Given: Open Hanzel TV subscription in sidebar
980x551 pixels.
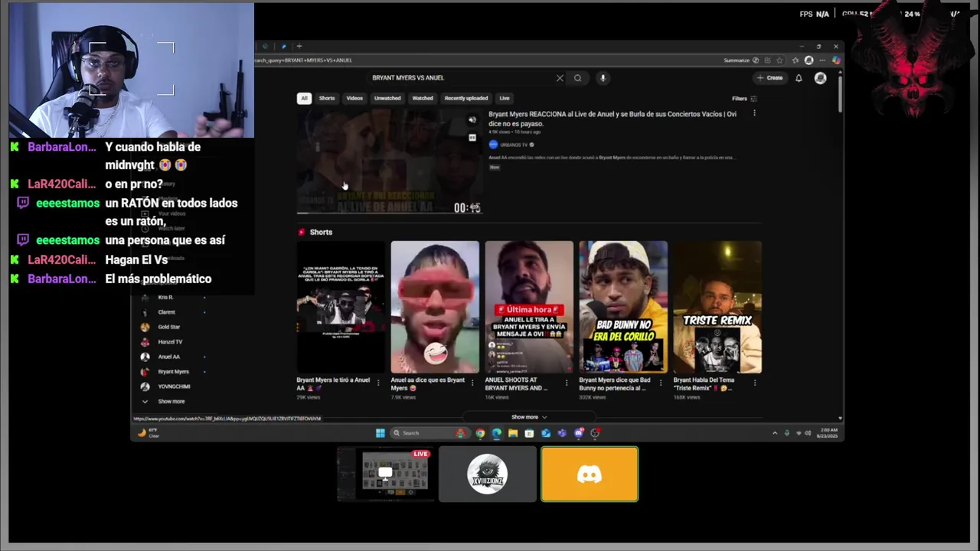Looking at the screenshot, I should click(x=170, y=342).
